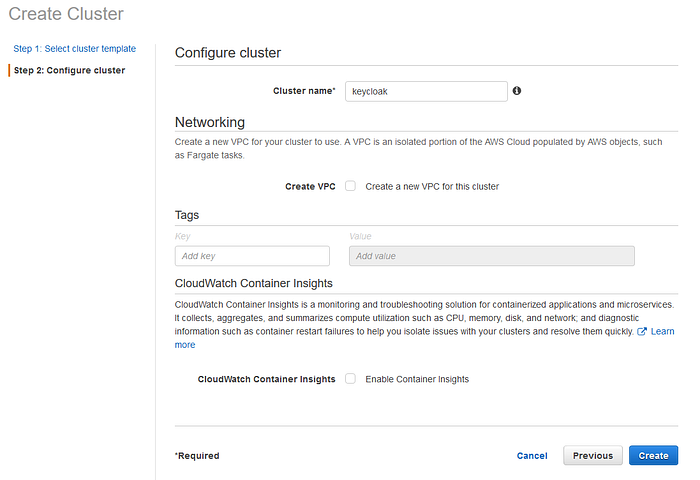Screen dimensions: 700x480
Task: Enable the Container Insights checkbox
Action: (350, 379)
